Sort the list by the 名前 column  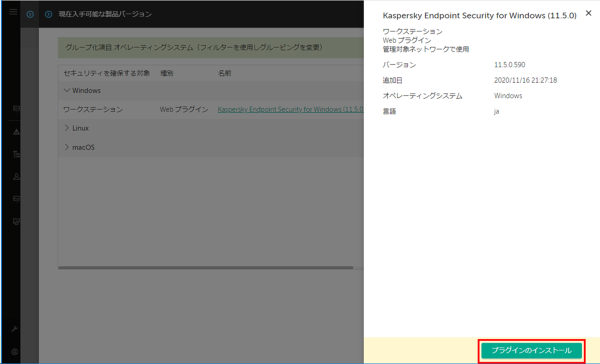(224, 72)
